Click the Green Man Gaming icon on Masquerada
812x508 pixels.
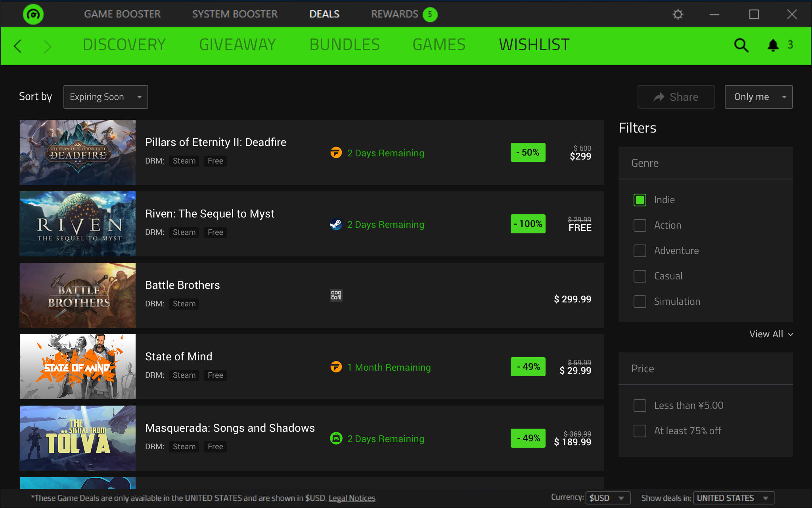(x=336, y=439)
